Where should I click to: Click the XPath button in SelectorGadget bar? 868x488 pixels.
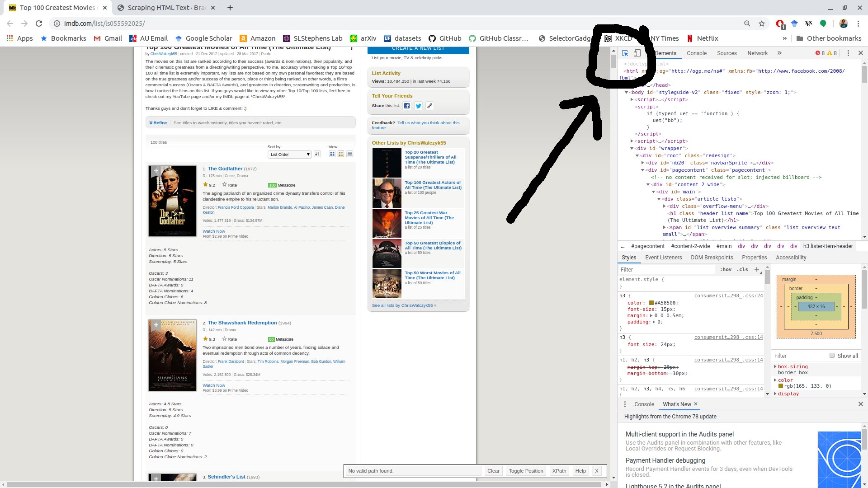click(x=559, y=471)
